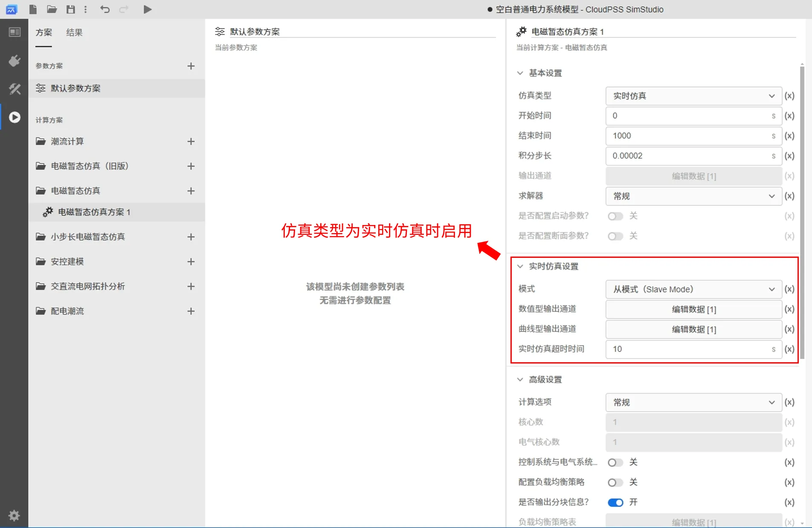Click the (x) button beside 实时仿真超时时间
Viewport: 812px width, 528px height.
(x=789, y=349)
